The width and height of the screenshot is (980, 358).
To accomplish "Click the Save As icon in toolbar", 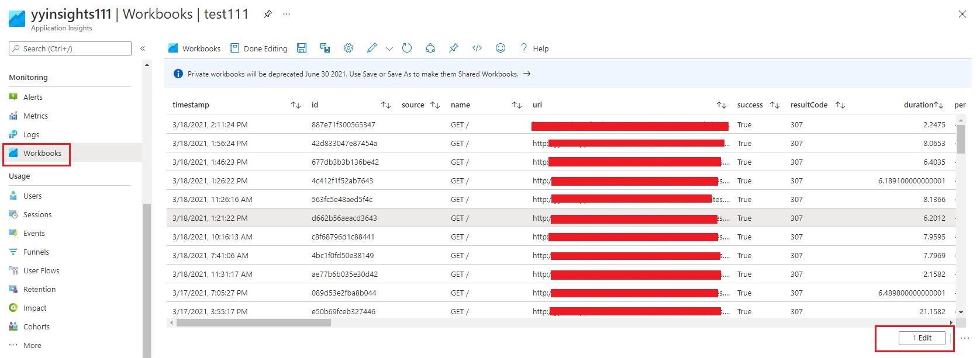I will click(325, 48).
